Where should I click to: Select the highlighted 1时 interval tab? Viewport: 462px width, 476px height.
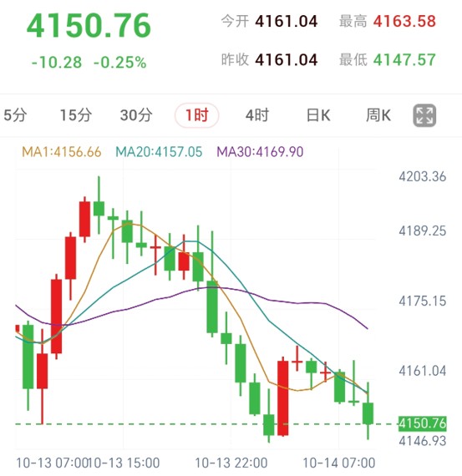pyautogui.click(x=197, y=115)
